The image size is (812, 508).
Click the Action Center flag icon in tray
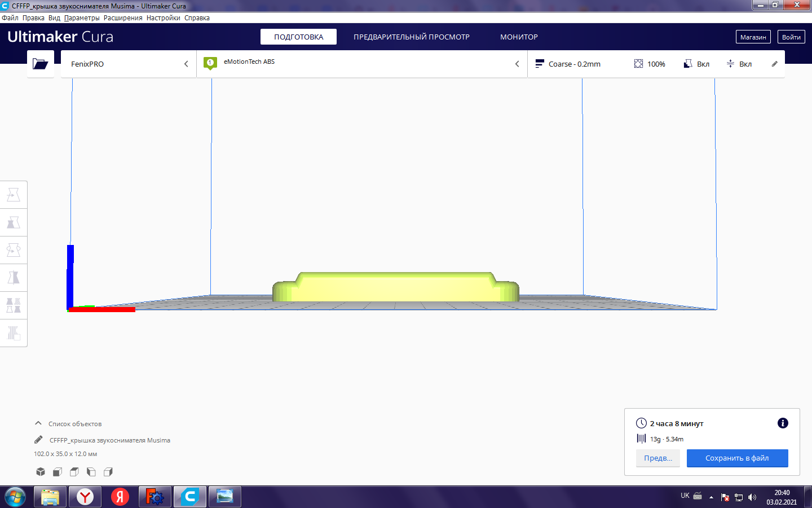tap(725, 497)
